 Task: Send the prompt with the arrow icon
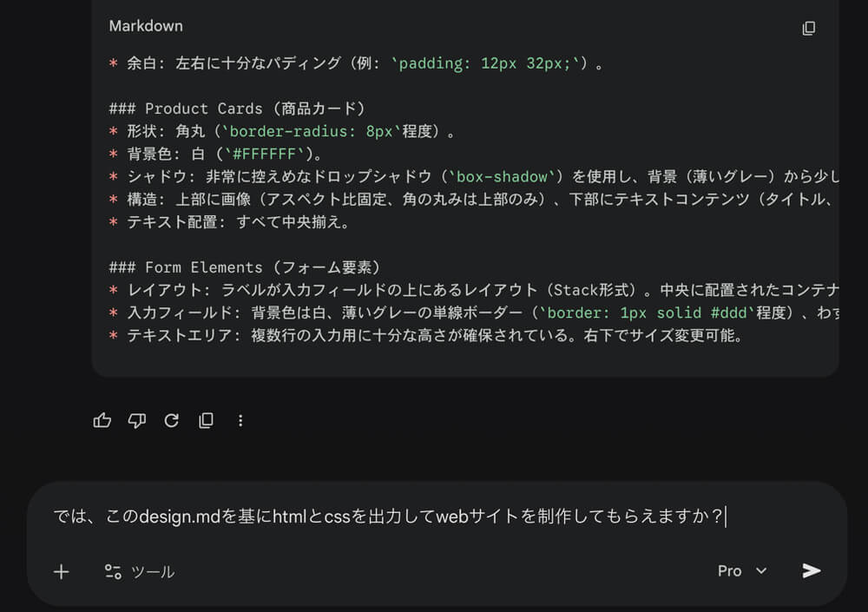coord(811,570)
